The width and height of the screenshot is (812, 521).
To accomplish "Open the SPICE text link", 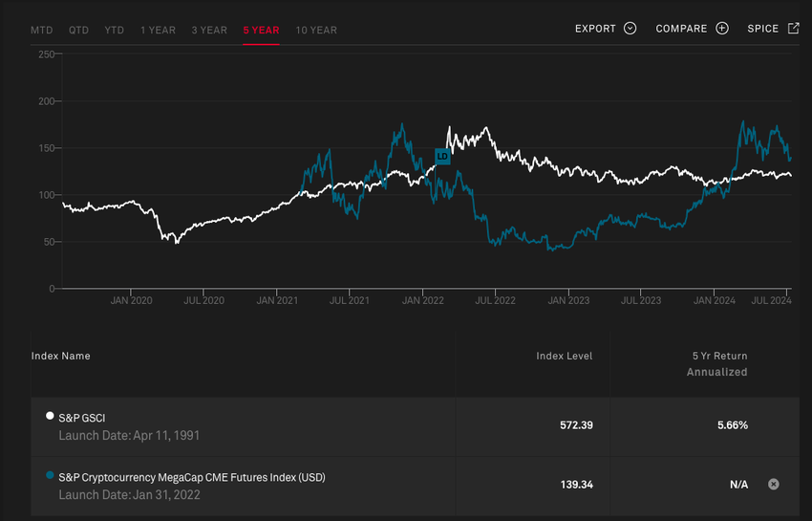I will (763, 29).
